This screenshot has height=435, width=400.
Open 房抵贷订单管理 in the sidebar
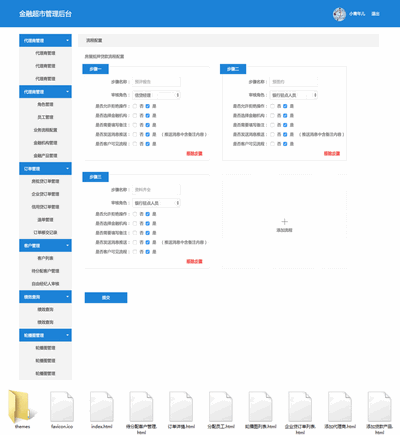pos(45,181)
